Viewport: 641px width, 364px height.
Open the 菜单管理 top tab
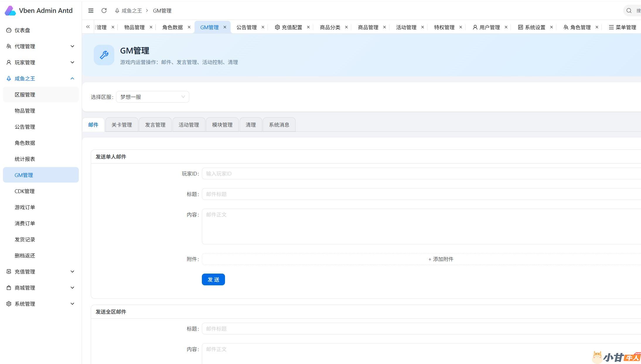[623, 27]
